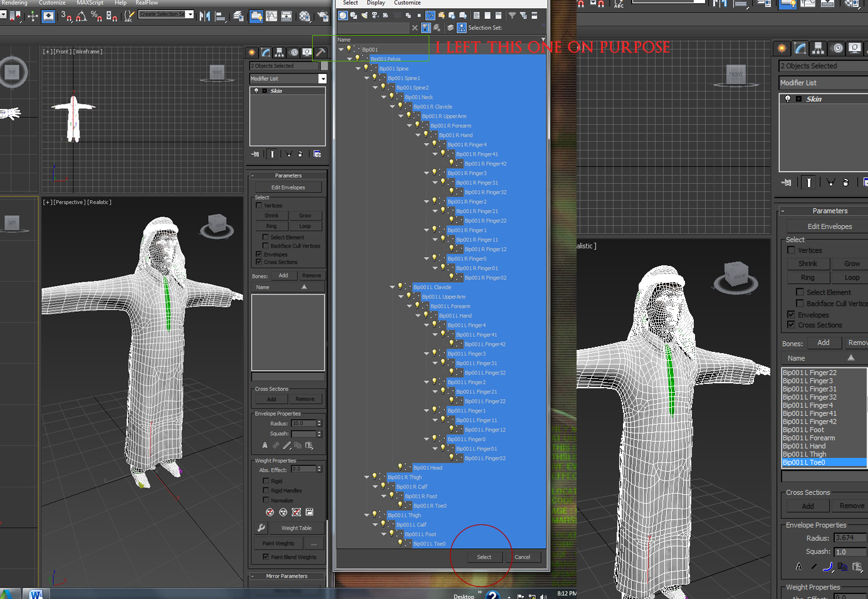The image size is (868, 599).
Task: Toggle the Rigid checkbox in Weight Properties
Action: tap(266, 480)
